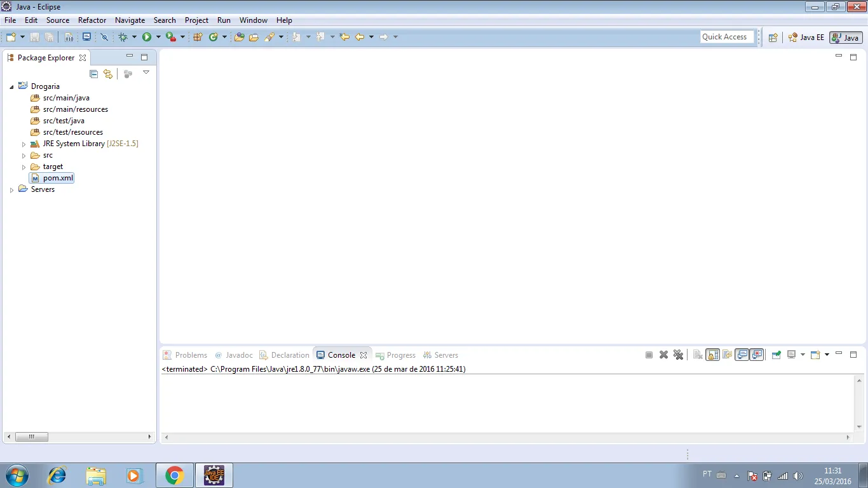
Task: Click the Open Type toolbar icon
Action: (x=240, y=37)
